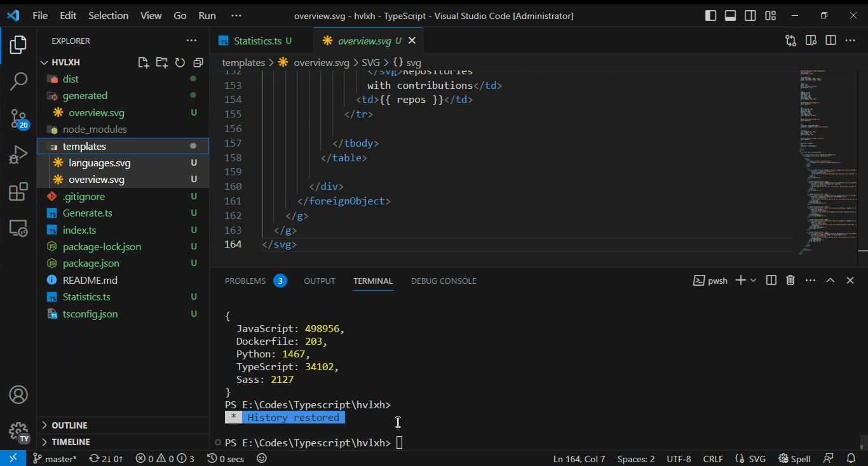The width and height of the screenshot is (868, 466).
Task: Change the CRLF end of line sequence
Action: 713,458
